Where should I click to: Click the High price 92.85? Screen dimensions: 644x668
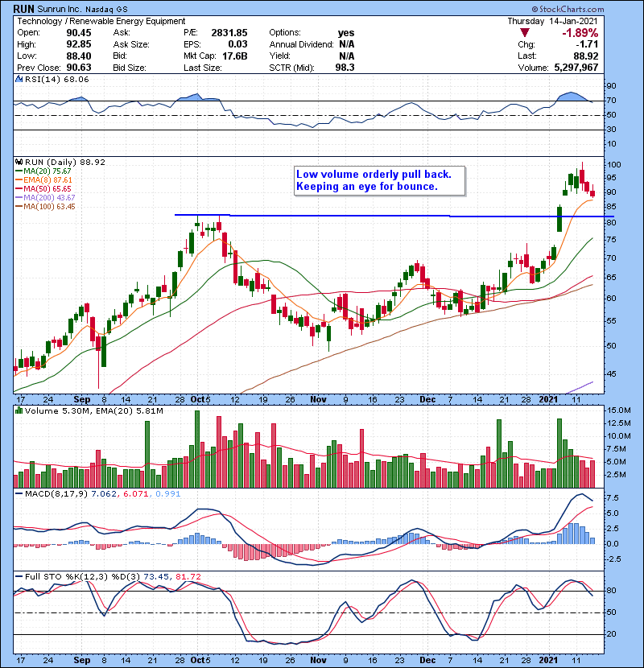tap(78, 44)
